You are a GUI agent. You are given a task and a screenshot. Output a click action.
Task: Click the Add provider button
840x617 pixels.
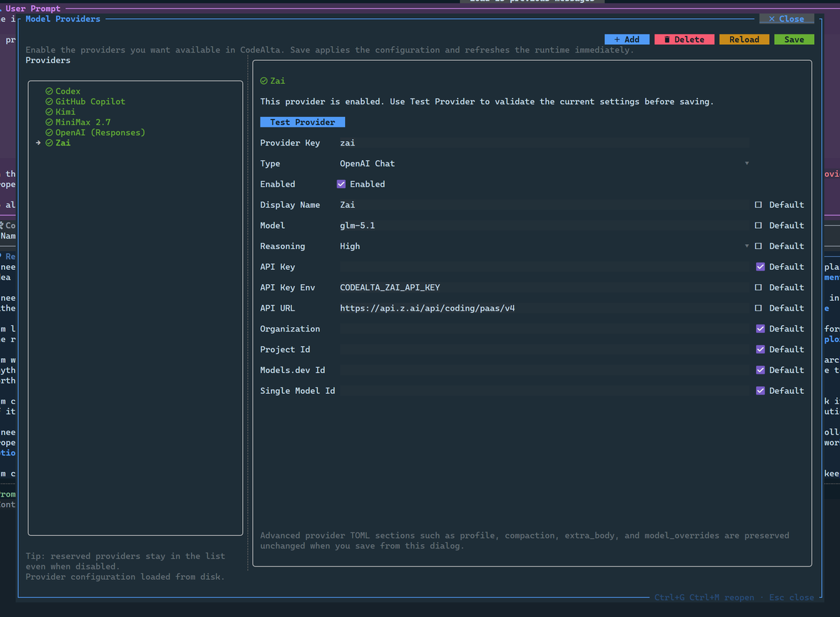click(x=626, y=39)
